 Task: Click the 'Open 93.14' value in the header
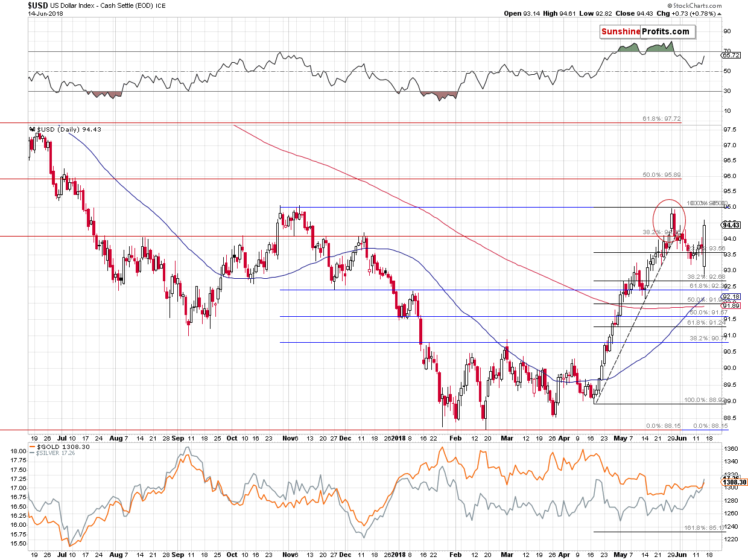521,13
